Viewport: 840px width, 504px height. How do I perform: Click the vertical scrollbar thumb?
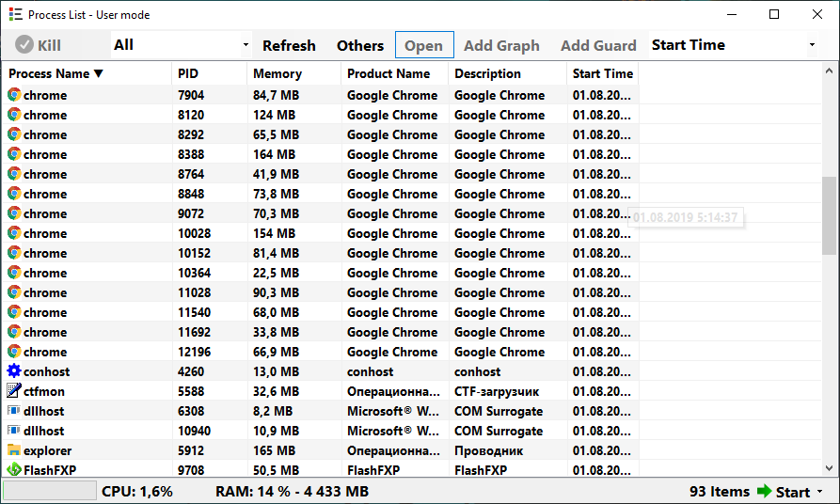[829, 215]
